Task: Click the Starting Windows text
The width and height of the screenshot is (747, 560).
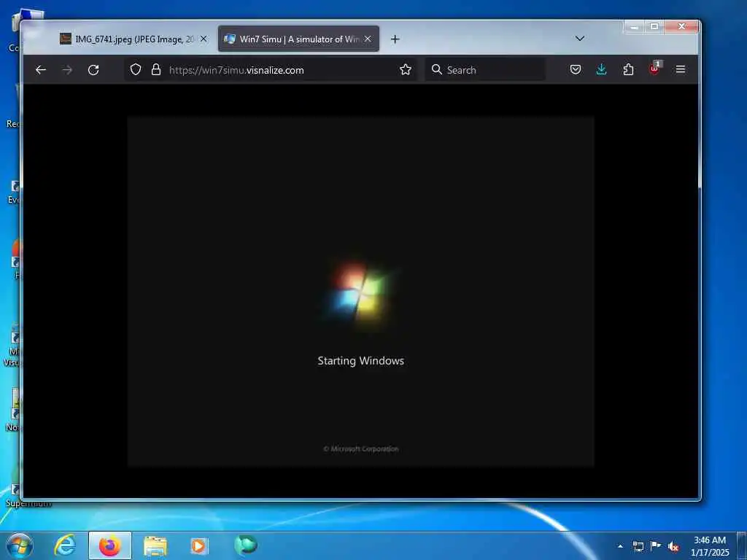Action: 360,361
